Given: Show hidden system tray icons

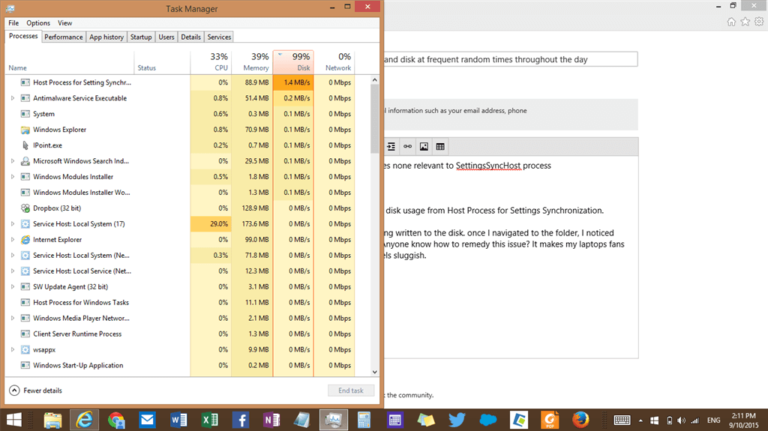Looking at the screenshot, I should tap(640, 421).
